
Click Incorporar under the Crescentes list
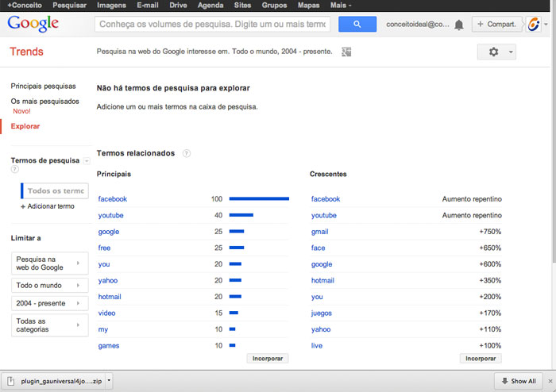tap(481, 359)
